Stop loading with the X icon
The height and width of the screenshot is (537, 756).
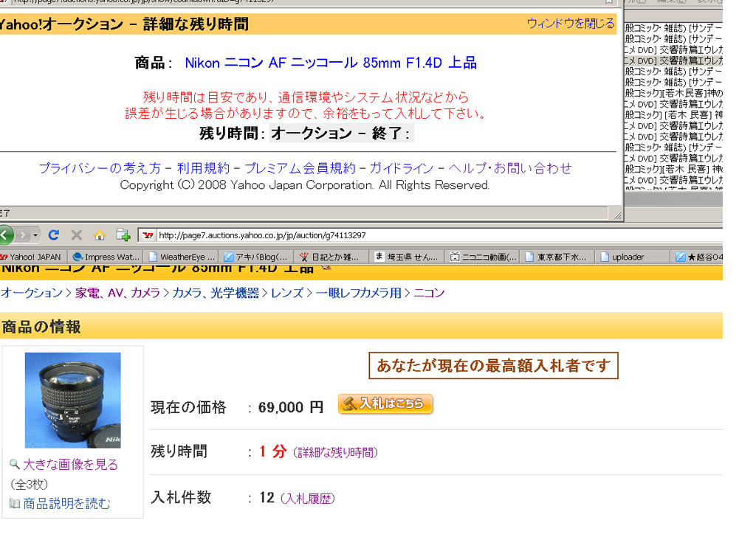77,235
